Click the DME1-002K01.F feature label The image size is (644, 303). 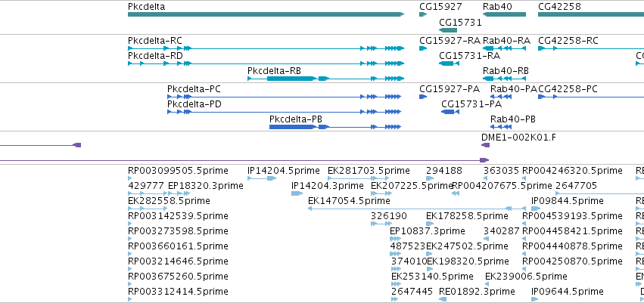click(518, 138)
